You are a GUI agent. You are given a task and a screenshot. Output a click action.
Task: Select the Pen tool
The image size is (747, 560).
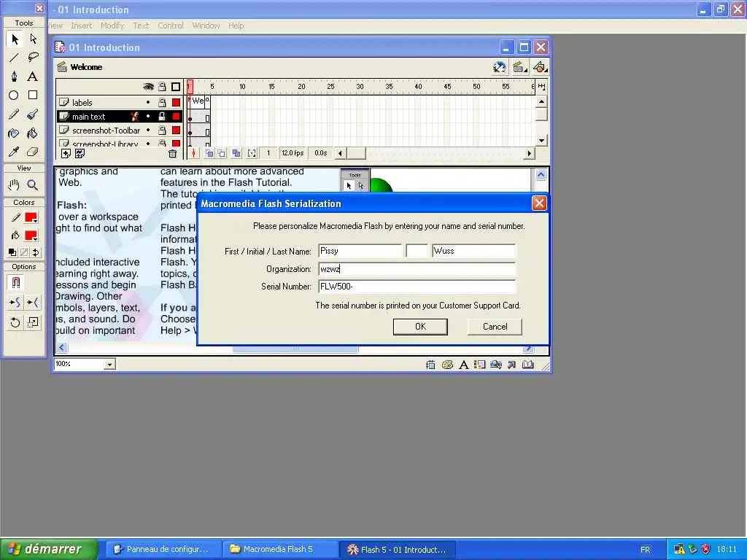tap(15, 77)
